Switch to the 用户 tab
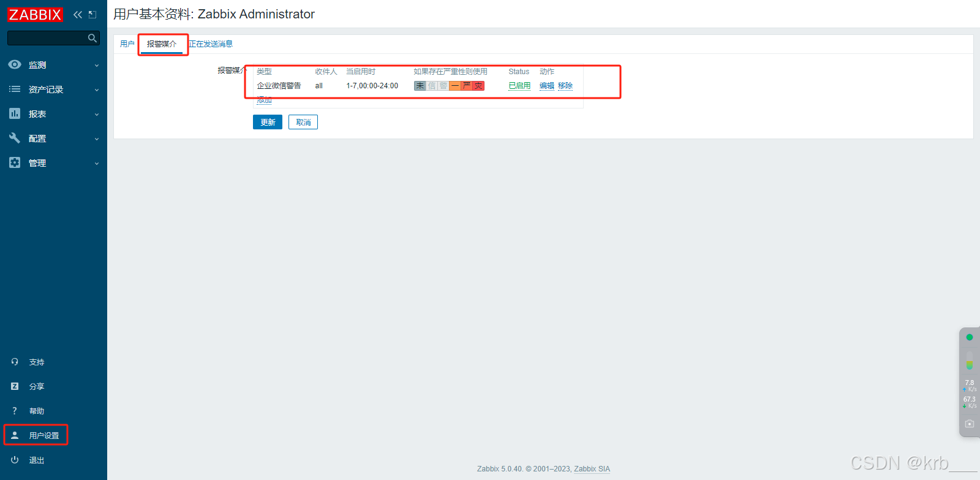This screenshot has width=980, height=480. 127,44
